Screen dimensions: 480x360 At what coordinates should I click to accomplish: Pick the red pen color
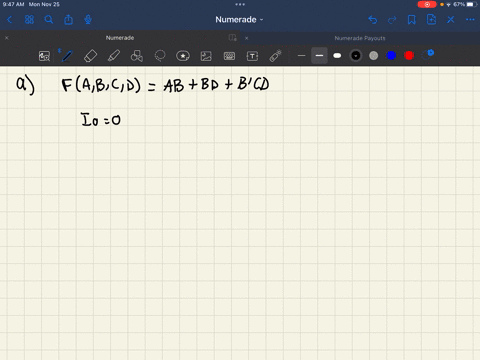(409, 56)
